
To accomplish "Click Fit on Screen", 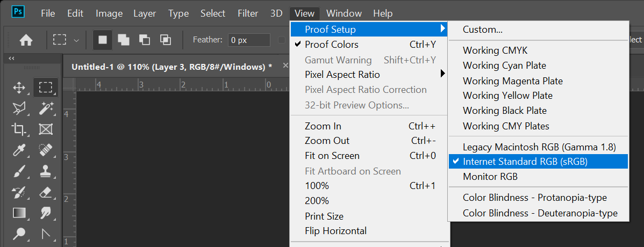I will (332, 156).
